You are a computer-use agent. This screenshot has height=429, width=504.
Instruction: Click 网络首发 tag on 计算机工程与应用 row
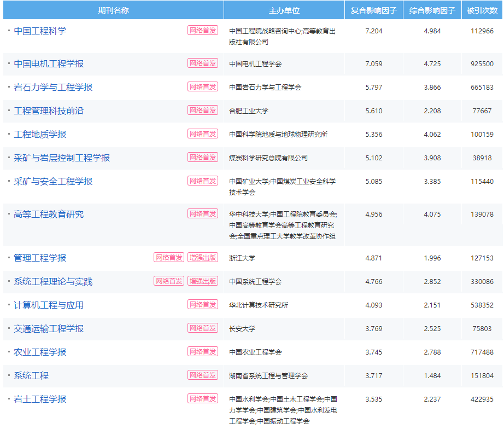pos(203,305)
